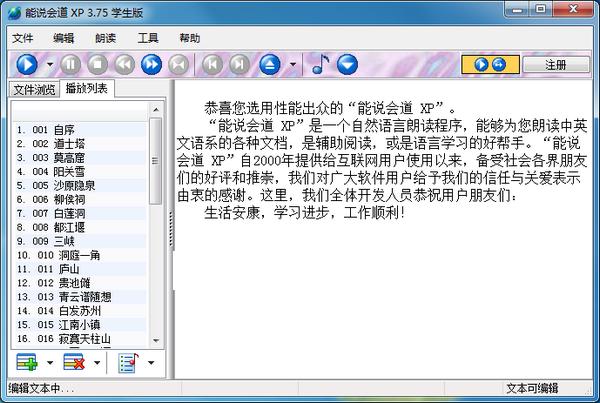
Task: Select playlist item 013 青云谱随想
Action: click(79, 297)
